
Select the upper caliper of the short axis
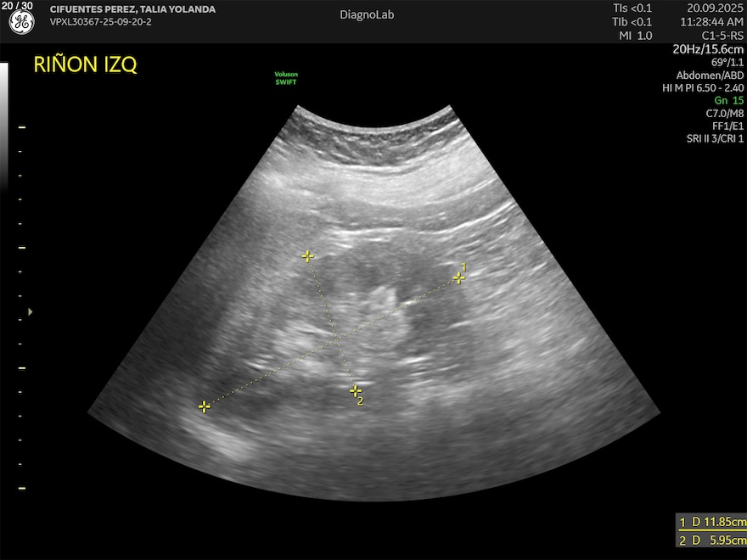[x=307, y=255]
